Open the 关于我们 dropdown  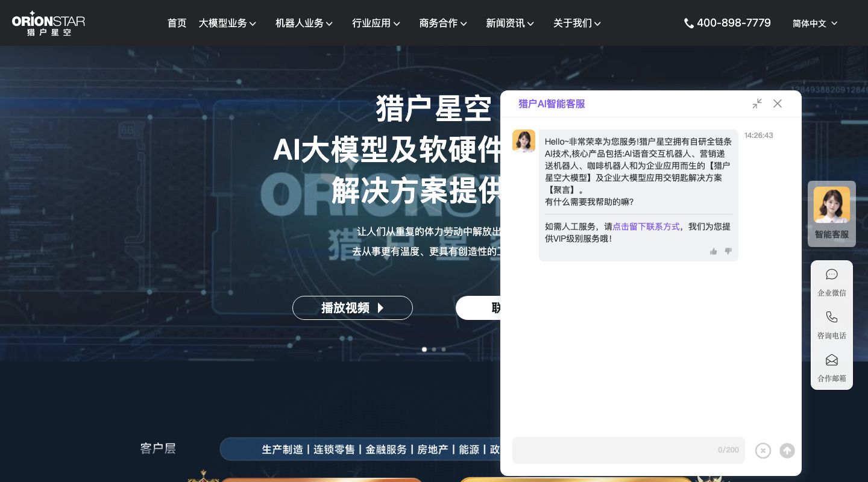coord(577,23)
